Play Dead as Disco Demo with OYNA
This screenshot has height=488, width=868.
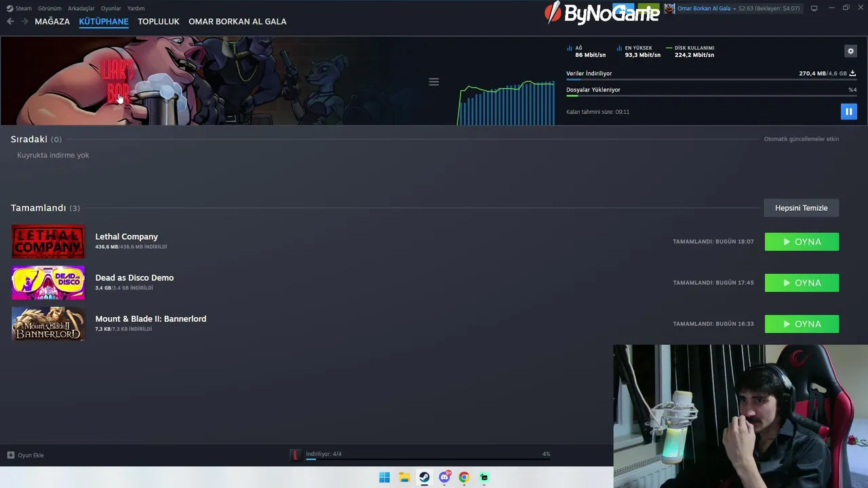click(x=802, y=283)
